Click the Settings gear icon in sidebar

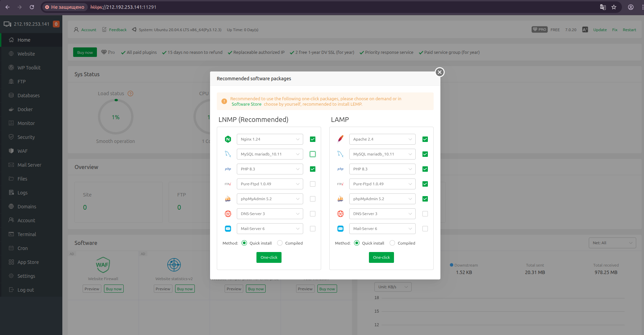point(11,276)
